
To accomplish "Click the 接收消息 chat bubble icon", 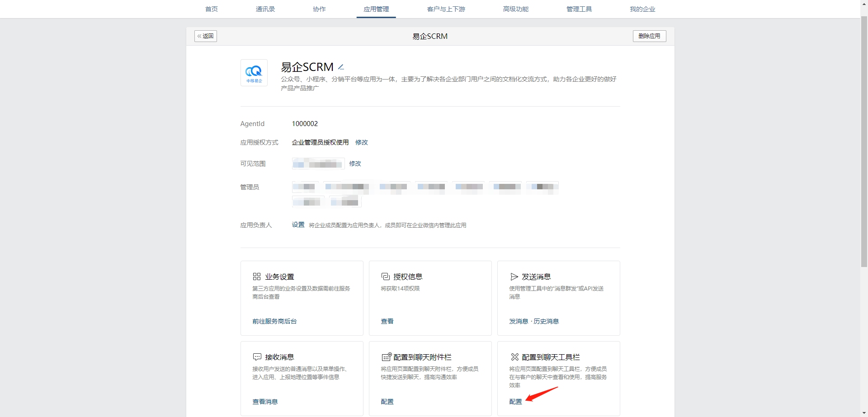I will (x=257, y=357).
